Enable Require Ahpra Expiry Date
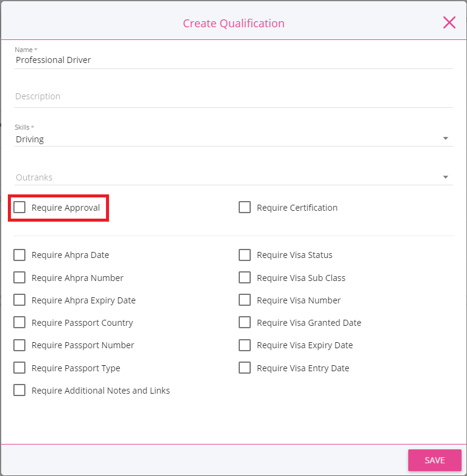 coord(19,300)
